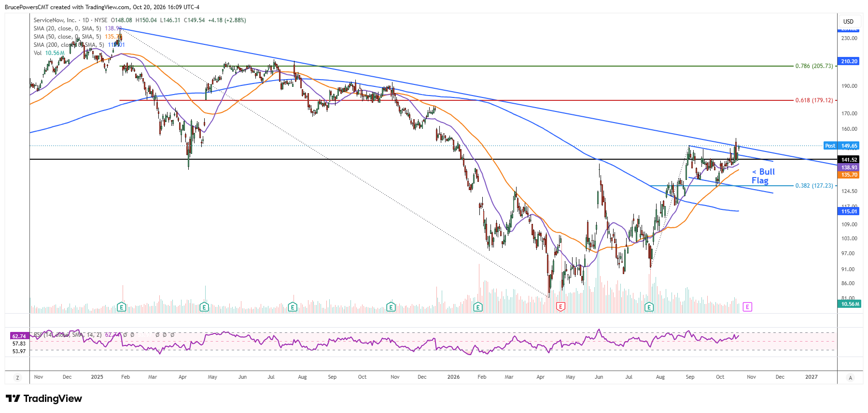Click the earnings E marker near Feb 2025
This screenshot has width=868, height=413.
point(122,307)
